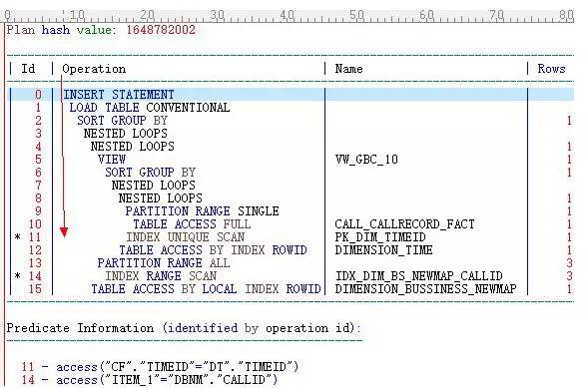
Task: Select the VIEW operation text
Action: 112,160
